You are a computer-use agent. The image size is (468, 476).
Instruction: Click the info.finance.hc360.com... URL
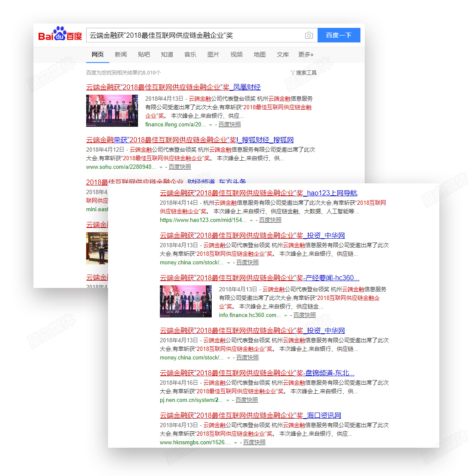coord(249,315)
